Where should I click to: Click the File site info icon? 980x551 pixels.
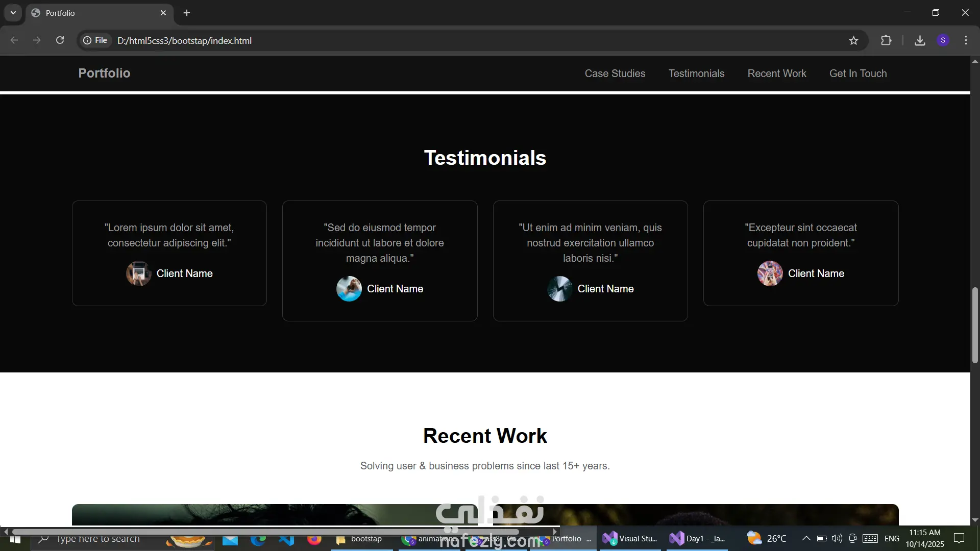(95, 40)
